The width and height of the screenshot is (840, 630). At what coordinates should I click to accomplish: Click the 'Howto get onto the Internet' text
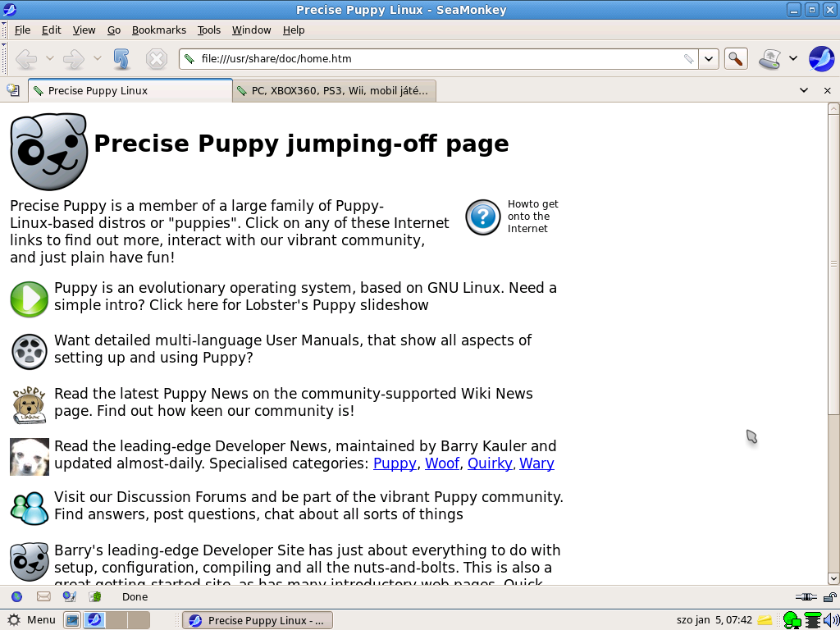tap(533, 217)
